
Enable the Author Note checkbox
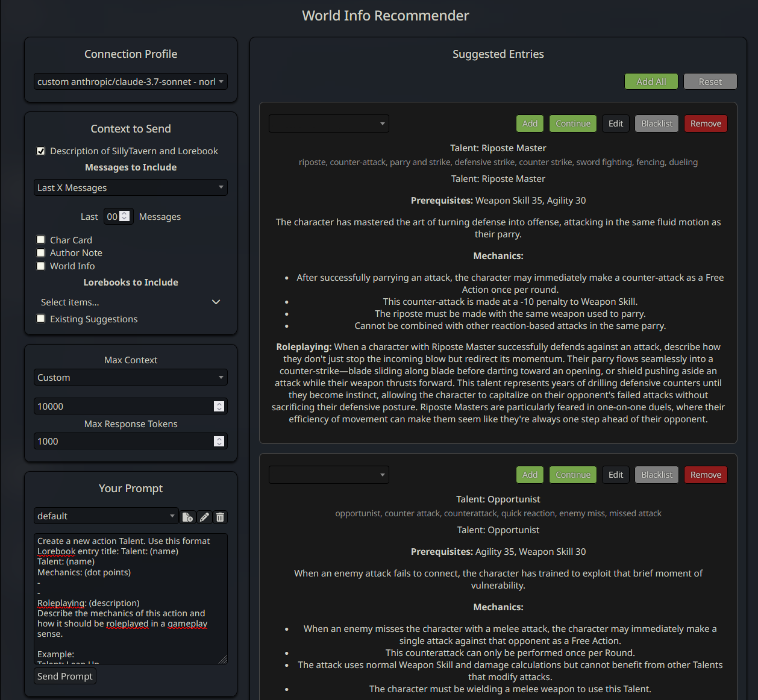click(41, 253)
